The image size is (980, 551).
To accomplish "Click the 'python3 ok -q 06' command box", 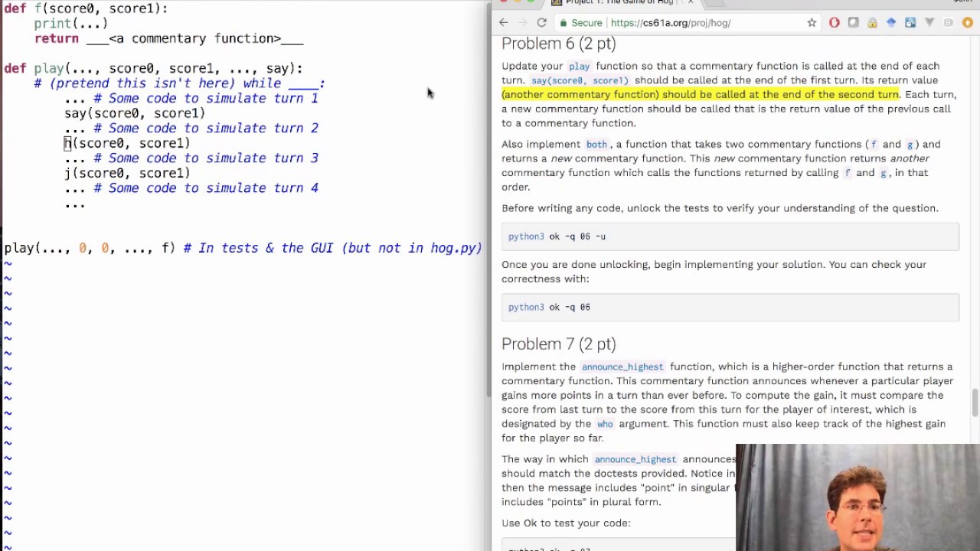I will (730, 307).
